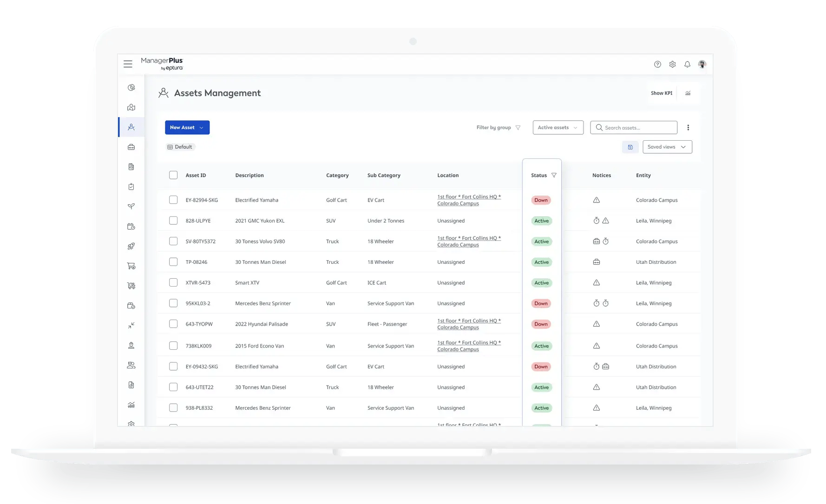The height and width of the screenshot is (504, 826).
Task: Open location link for SV-80TY5372 row
Action: click(469, 242)
